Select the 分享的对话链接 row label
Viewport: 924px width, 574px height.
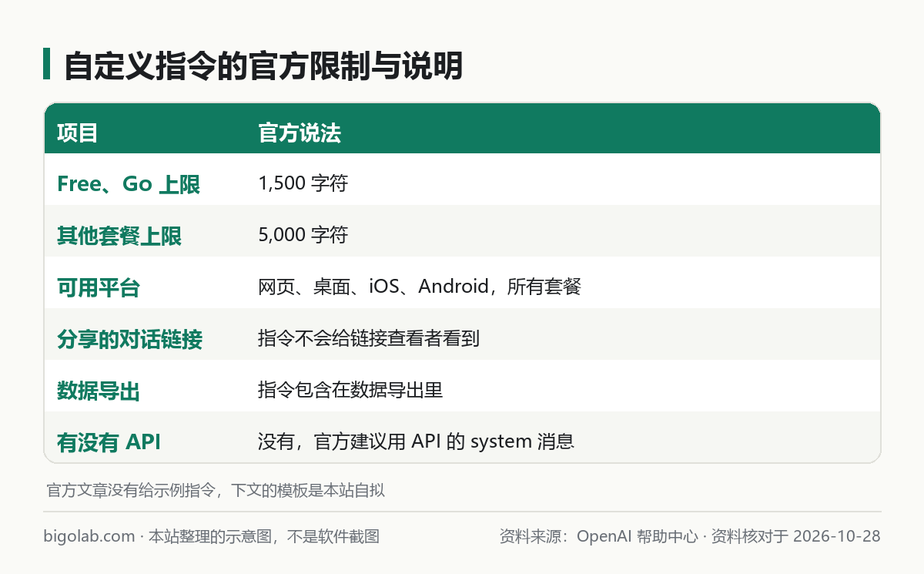[x=129, y=339]
